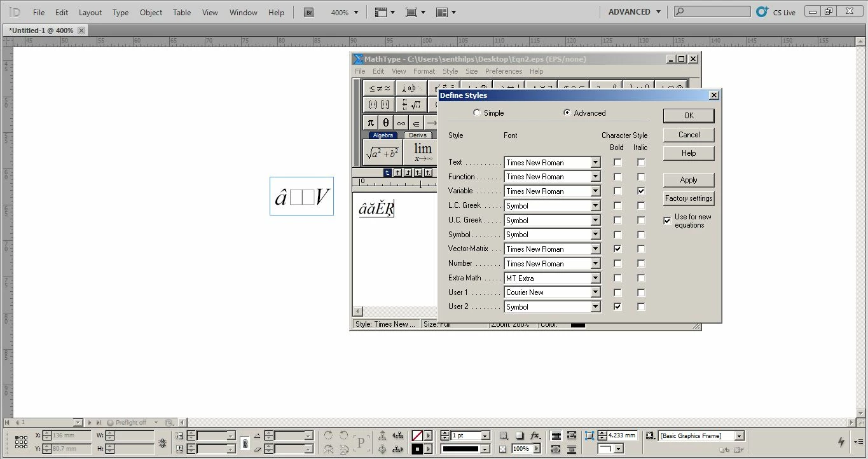Uncheck Italic for Variable style
Screen dimensions: 868x459
641,191
